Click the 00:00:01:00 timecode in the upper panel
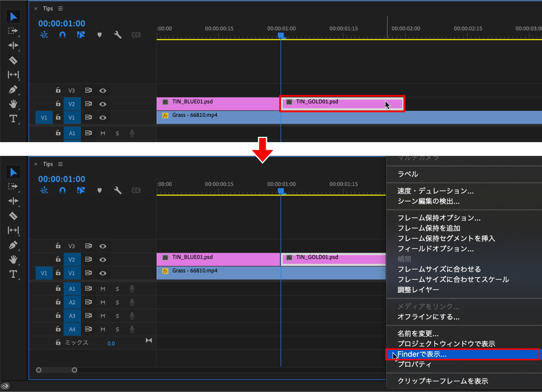This screenshot has width=542, height=392. [61, 24]
